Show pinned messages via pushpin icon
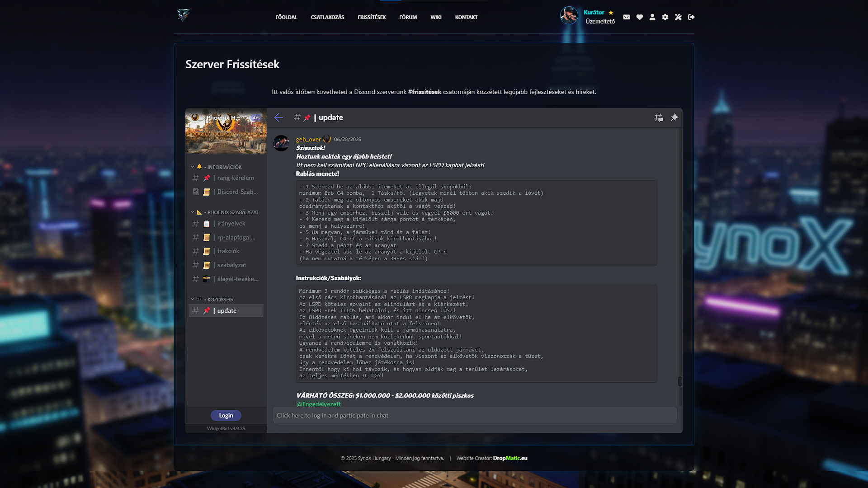The image size is (868, 488). [674, 117]
